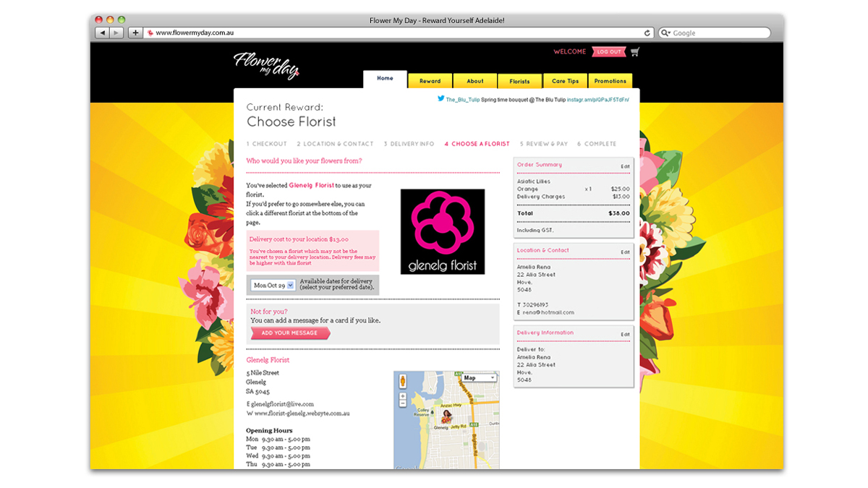The height and width of the screenshot is (488, 868).
Task: Click Add Your Message button
Action: coord(290,333)
